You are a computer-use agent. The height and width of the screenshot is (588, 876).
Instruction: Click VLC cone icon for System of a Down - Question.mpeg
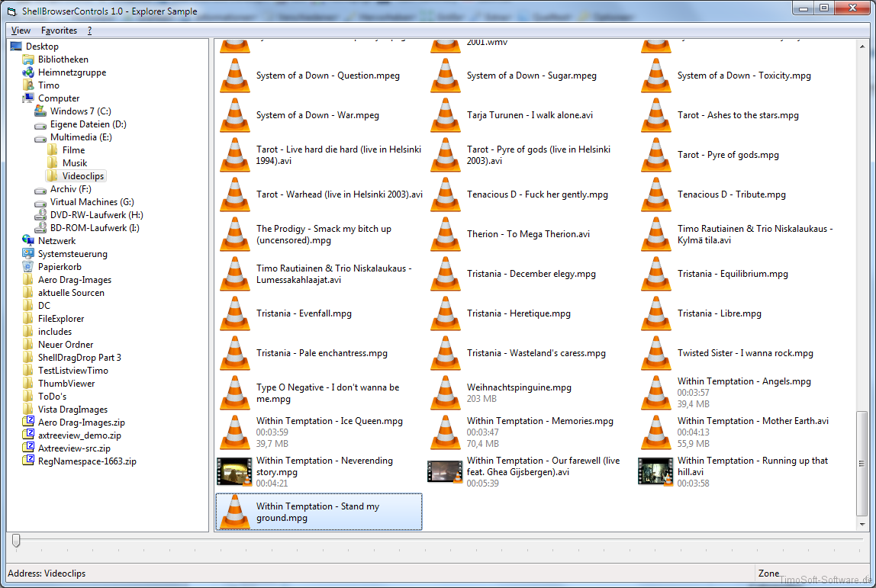point(235,76)
